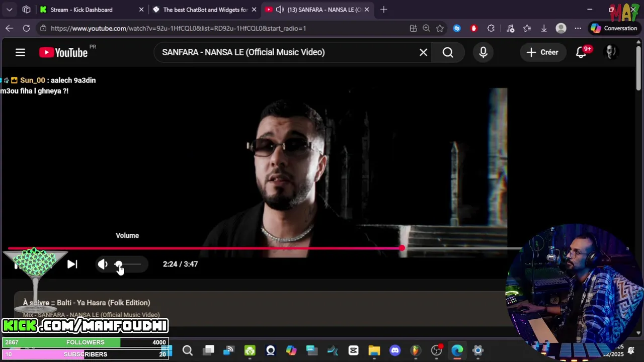Open Windows taskbar search
644x362 pixels.
coord(187,350)
